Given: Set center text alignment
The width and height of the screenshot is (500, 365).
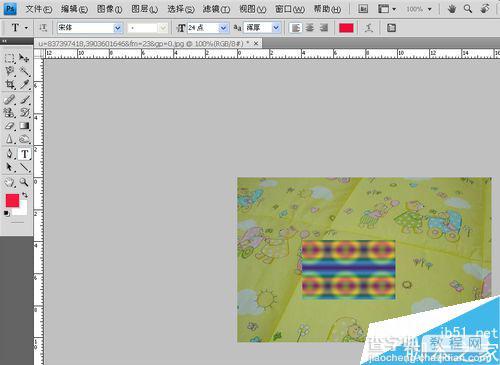Looking at the screenshot, I should coord(310,28).
